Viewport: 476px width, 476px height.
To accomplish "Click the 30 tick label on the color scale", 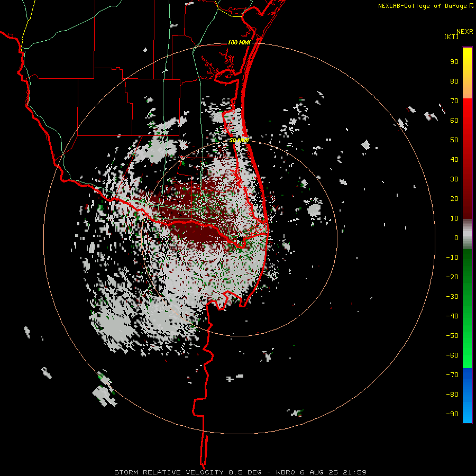I will tap(454, 179).
